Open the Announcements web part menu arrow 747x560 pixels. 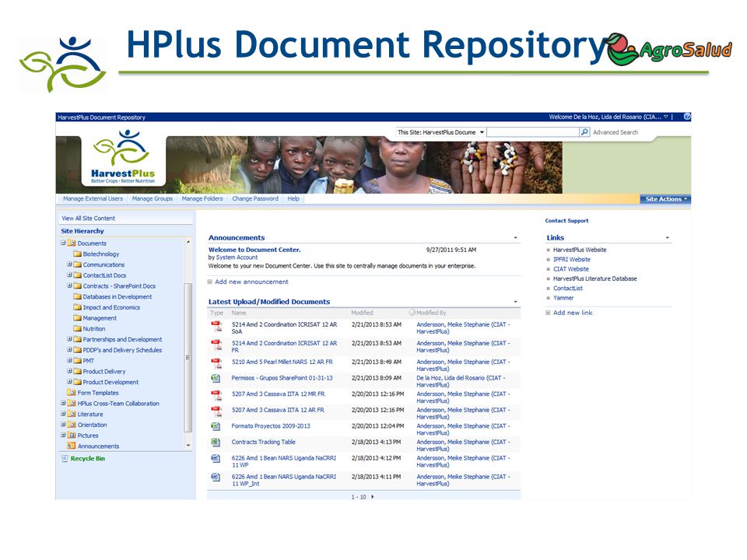515,238
